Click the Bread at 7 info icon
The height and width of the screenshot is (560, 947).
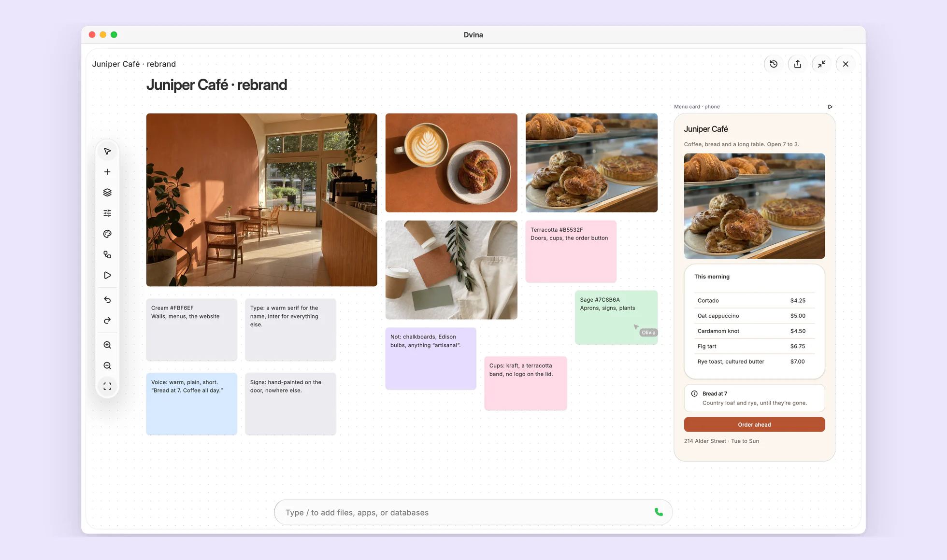(694, 393)
